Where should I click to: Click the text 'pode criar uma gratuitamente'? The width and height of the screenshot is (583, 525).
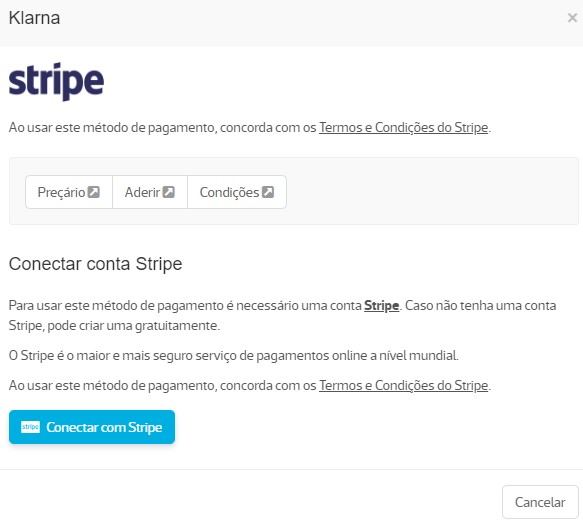[x=133, y=326]
